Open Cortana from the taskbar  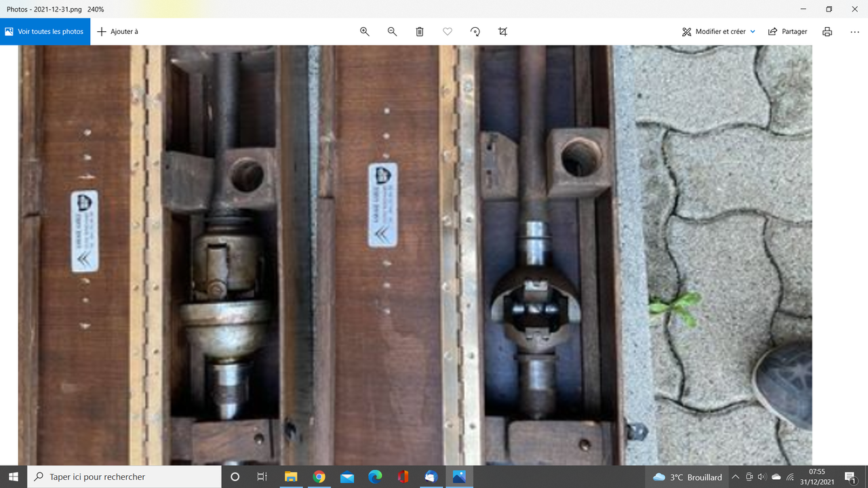[x=235, y=477]
